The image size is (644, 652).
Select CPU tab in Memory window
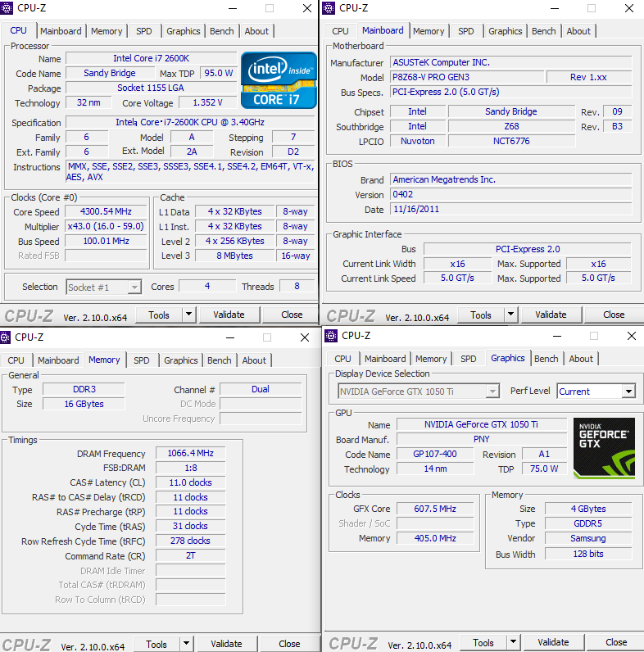pos(16,360)
